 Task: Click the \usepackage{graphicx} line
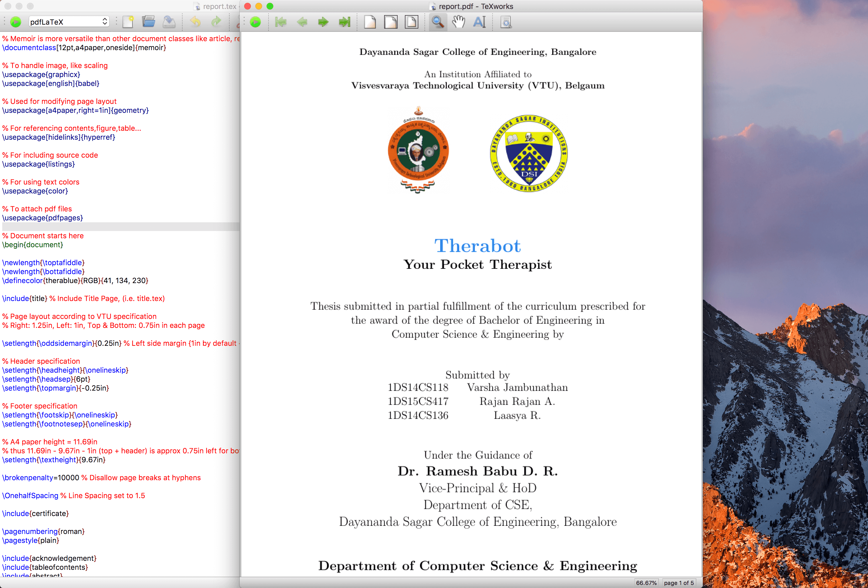pos(41,74)
